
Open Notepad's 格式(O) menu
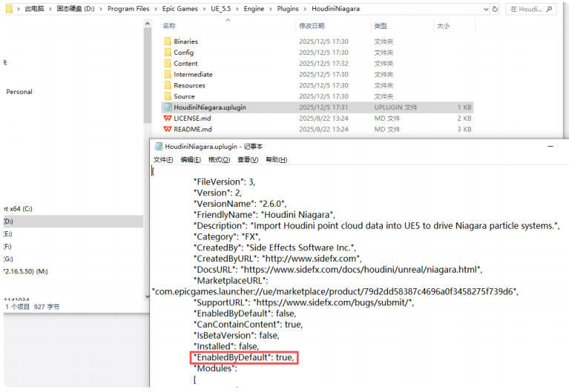coord(220,159)
